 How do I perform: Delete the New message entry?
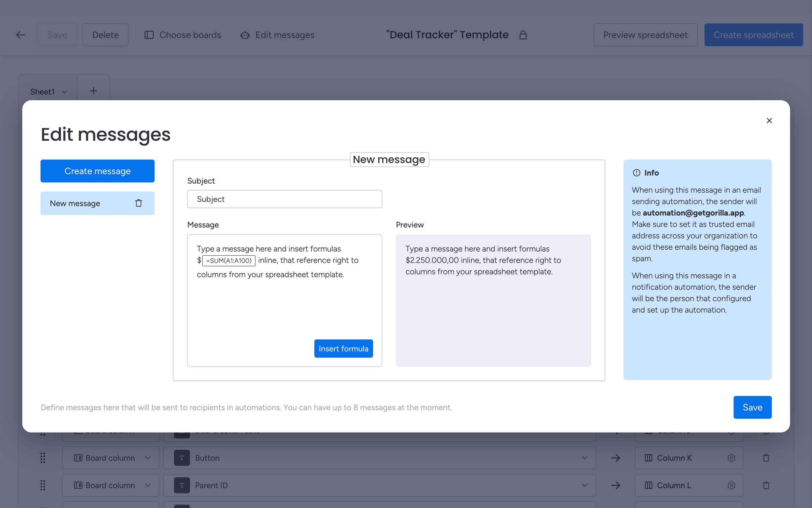[138, 203]
